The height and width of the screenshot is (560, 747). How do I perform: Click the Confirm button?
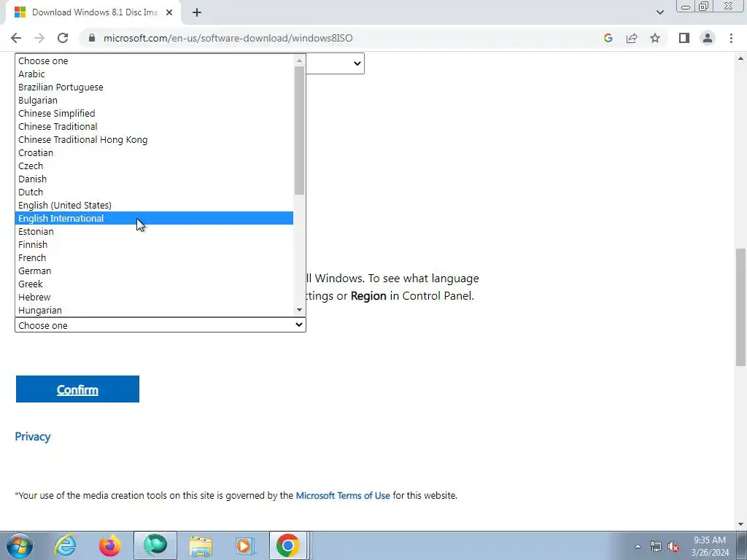tap(77, 389)
